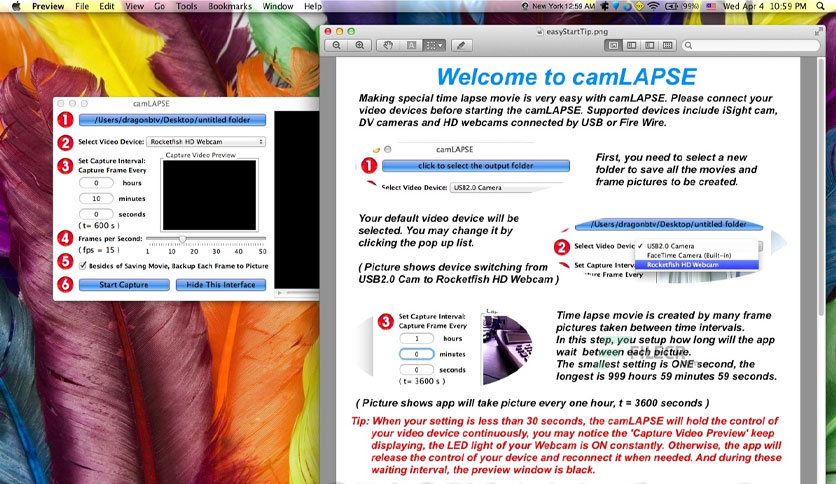
Task: Open the Window menu
Action: pyautogui.click(x=278, y=6)
